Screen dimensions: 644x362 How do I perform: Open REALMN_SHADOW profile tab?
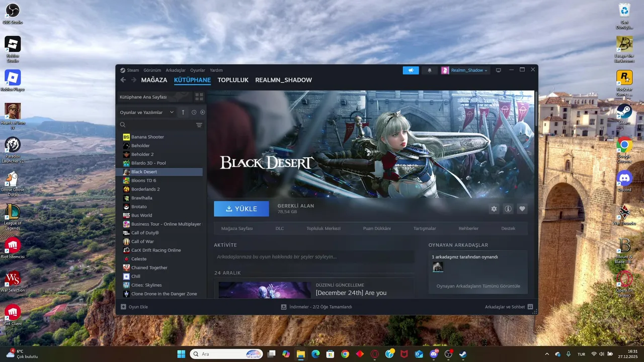283,80
